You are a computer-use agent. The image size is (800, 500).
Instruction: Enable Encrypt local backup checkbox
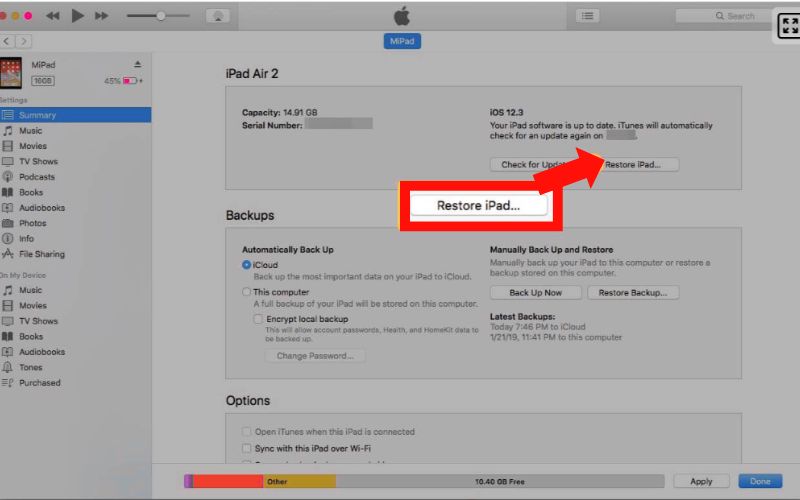pyautogui.click(x=259, y=319)
